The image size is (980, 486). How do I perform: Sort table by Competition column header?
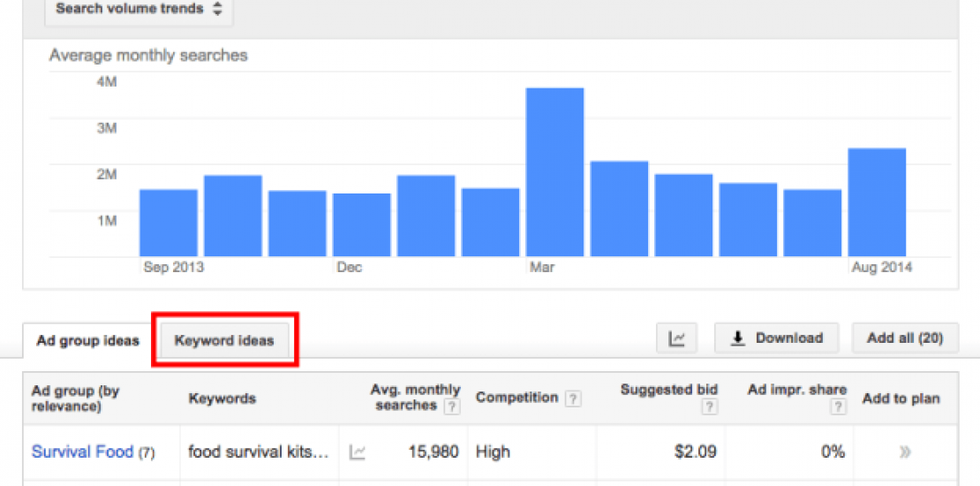516,399
